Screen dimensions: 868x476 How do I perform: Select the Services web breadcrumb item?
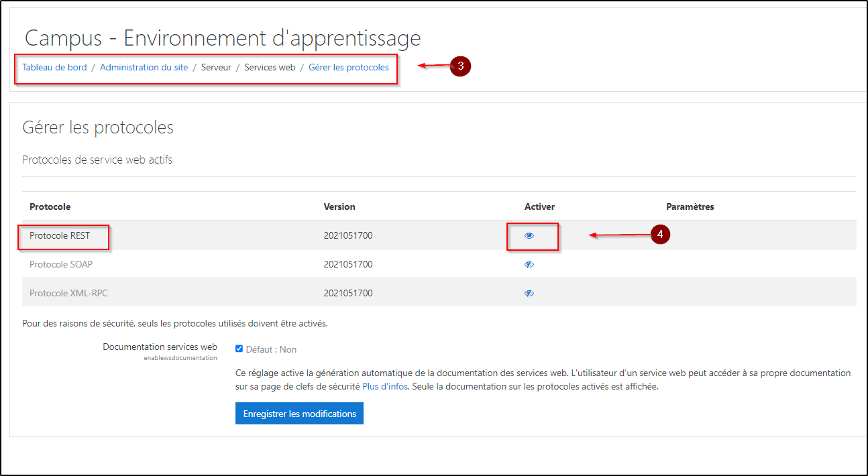[270, 68]
